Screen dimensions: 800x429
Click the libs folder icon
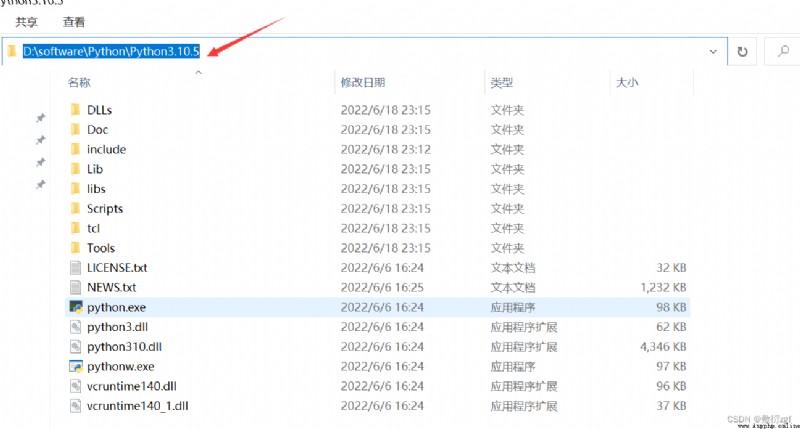(76, 189)
